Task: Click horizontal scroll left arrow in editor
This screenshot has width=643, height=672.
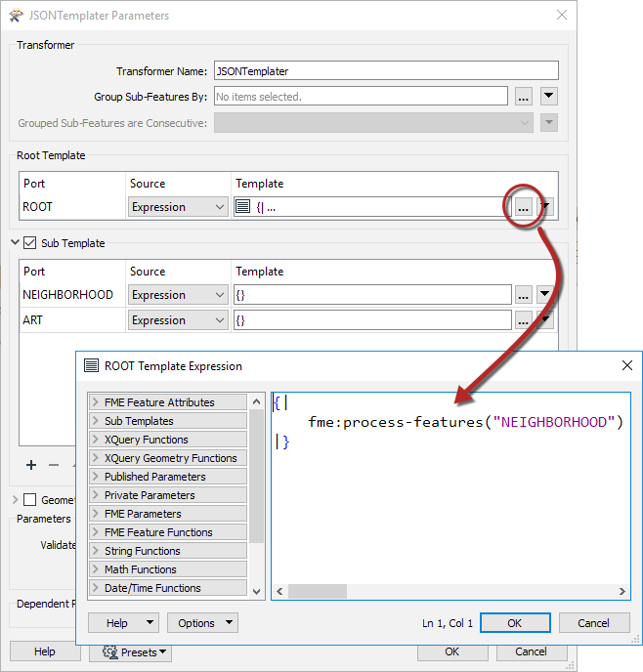Action: (x=279, y=592)
